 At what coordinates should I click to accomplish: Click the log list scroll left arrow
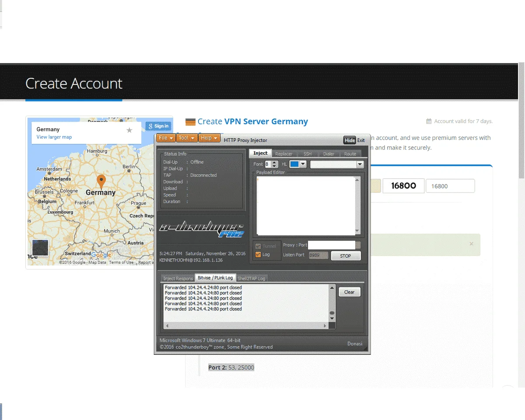tap(166, 325)
